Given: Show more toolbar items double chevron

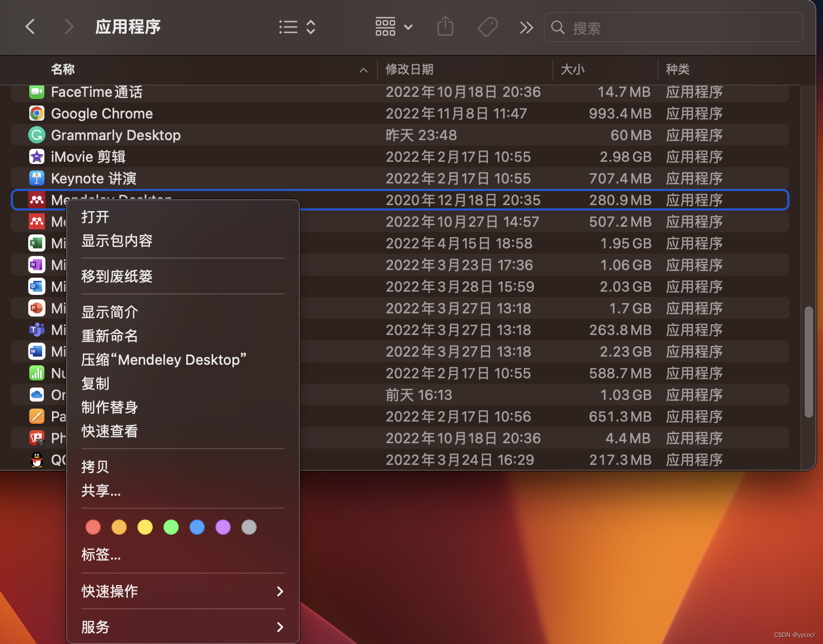Looking at the screenshot, I should (x=526, y=27).
